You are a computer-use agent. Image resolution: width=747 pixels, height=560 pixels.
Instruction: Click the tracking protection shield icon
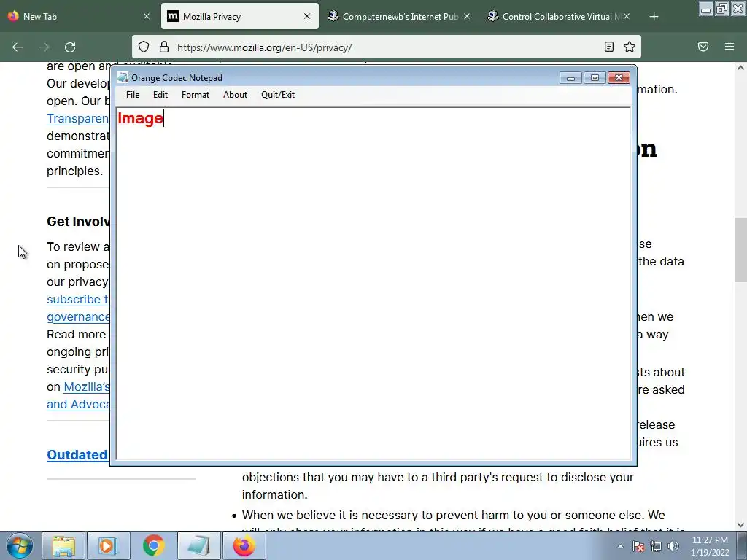(144, 47)
